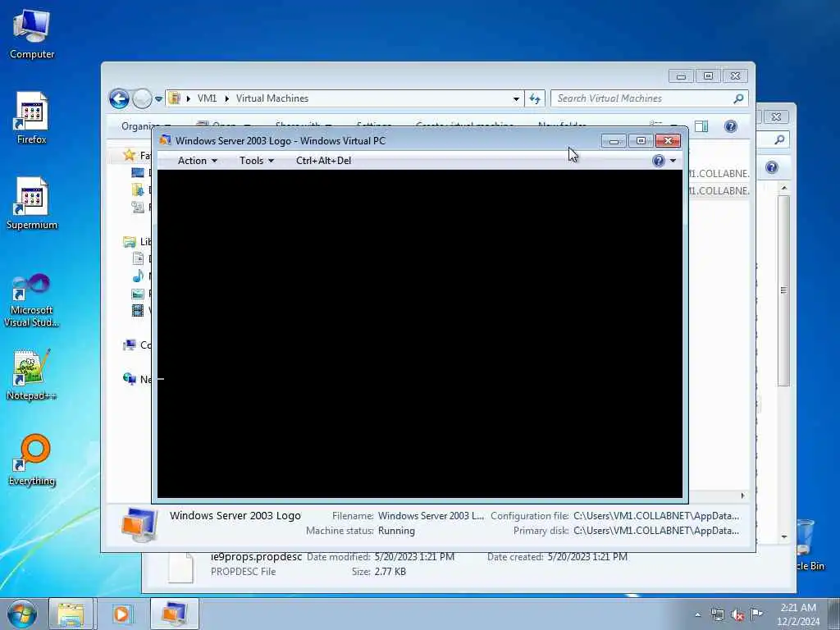Select Virtual Machines in the address breadcrumb

272,98
